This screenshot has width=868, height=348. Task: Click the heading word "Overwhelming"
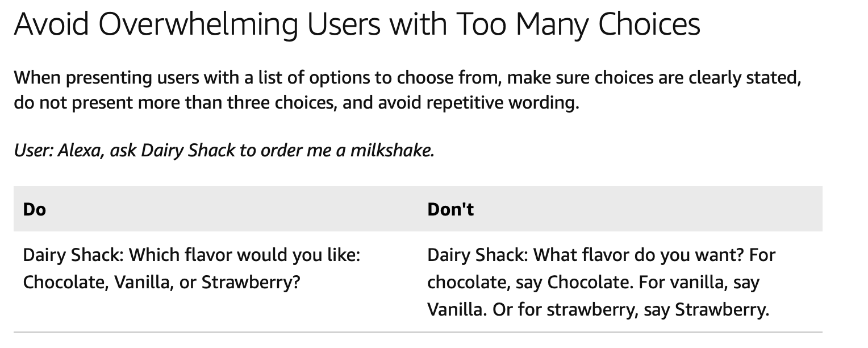click(x=197, y=24)
